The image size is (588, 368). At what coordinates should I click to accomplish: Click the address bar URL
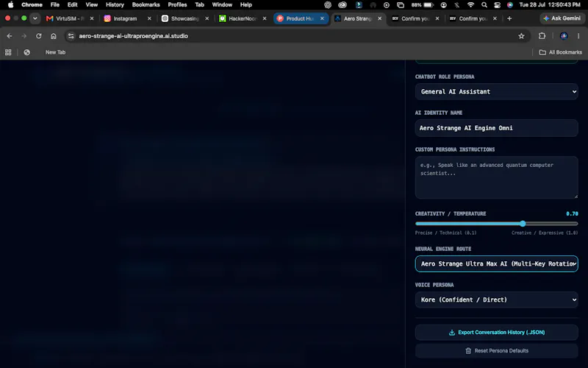pyautogui.click(x=134, y=36)
